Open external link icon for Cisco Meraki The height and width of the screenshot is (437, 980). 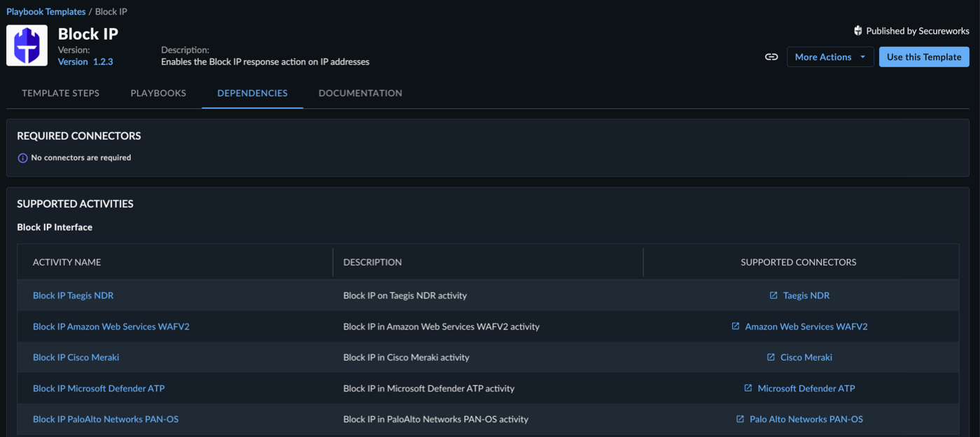[x=771, y=357]
